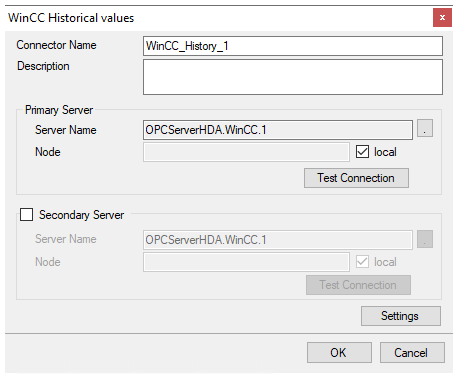Screen dimensions: 459x379
Task: Select the Primary Server Name field
Action: point(278,130)
